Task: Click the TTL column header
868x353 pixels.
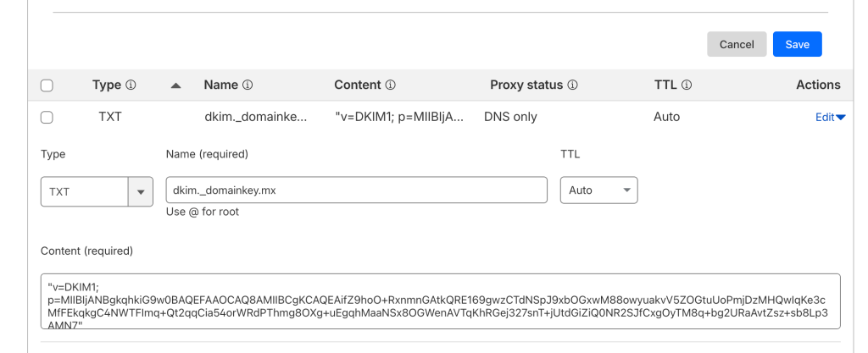Action: (665, 85)
